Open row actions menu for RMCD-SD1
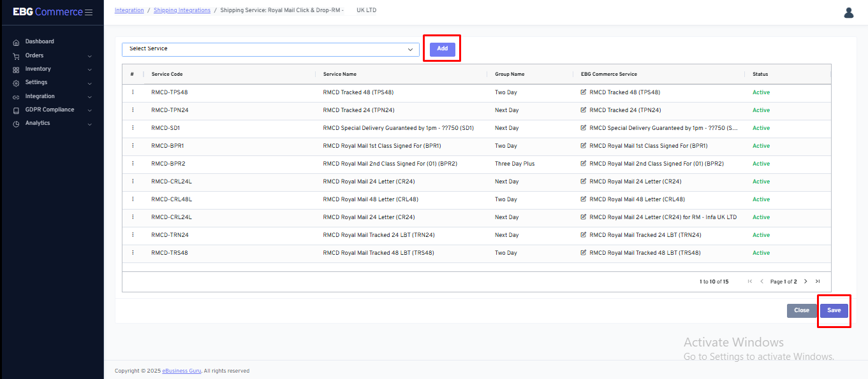The width and height of the screenshot is (868, 379). click(133, 128)
